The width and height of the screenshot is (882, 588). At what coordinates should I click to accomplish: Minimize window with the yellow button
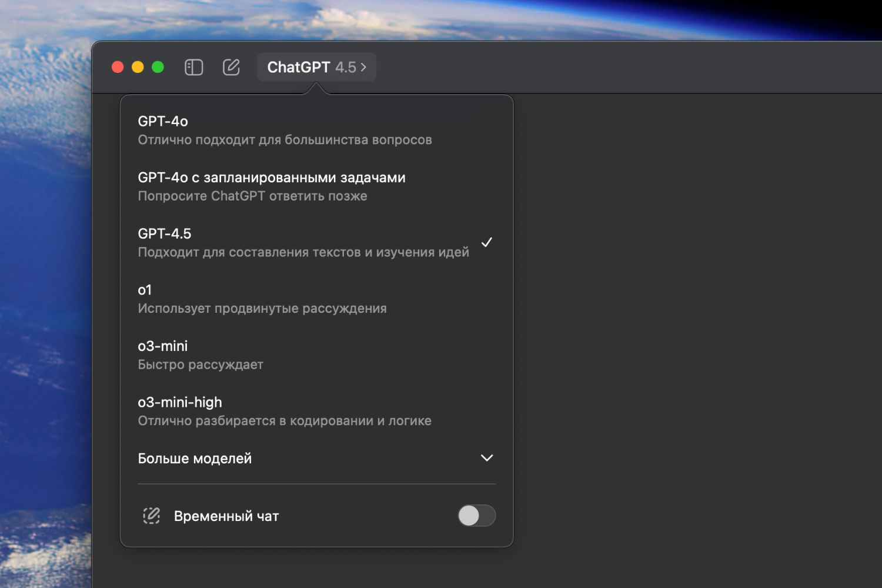pyautogui.click(x=138, y=67)
